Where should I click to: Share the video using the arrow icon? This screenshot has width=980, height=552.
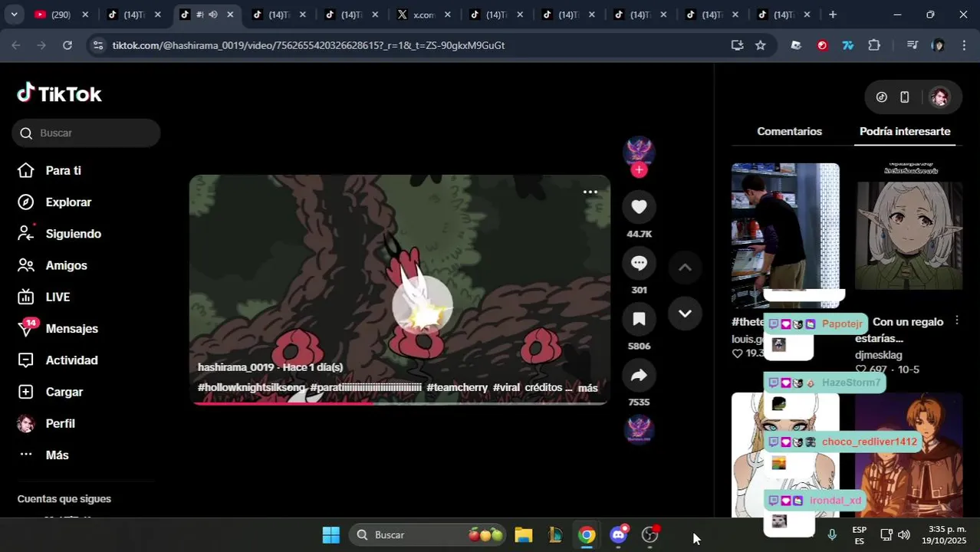coord(639,375)
